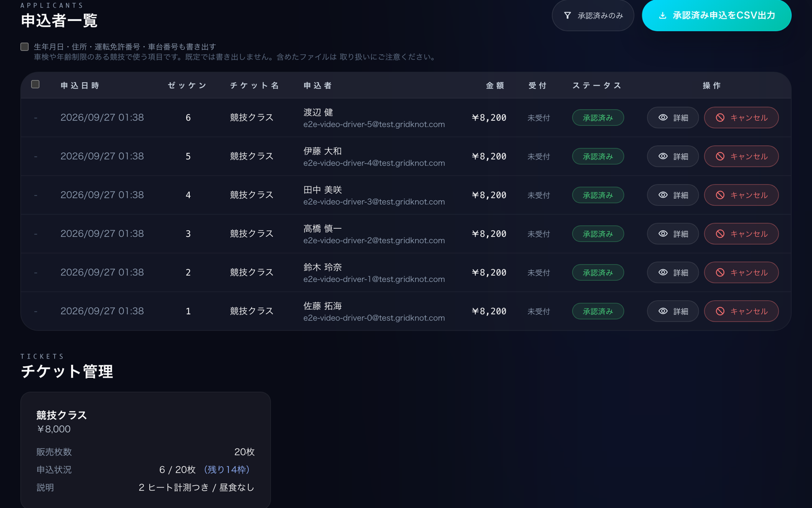
Task: Click cancel circle icon in 渡辺 健 row
Action: [720, 117]
